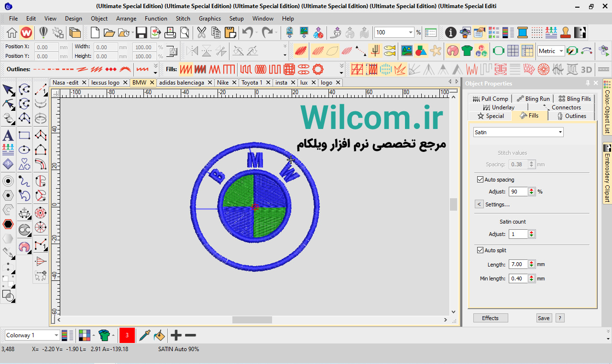Image resolution: width=612 pixels, height=364 pixels.
Task: Click the Paste clipboard icon
Action: point(230,32)
